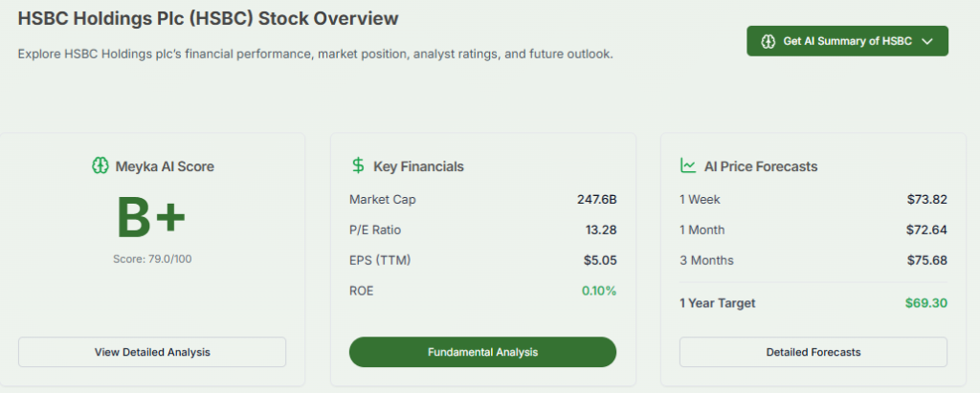Click the brain icon beside Meyka AI Score
Viewport: 980px width, 393px height.
(x=98, y=166)
